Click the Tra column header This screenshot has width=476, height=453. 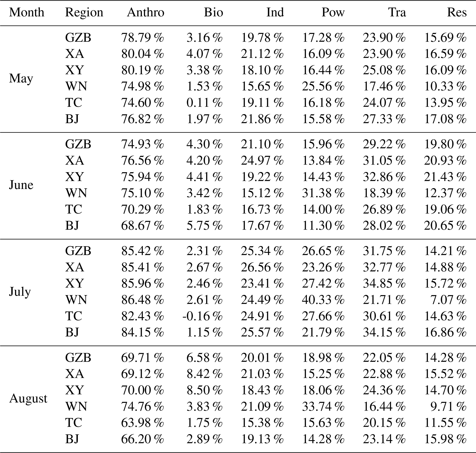tap(397, 12)
